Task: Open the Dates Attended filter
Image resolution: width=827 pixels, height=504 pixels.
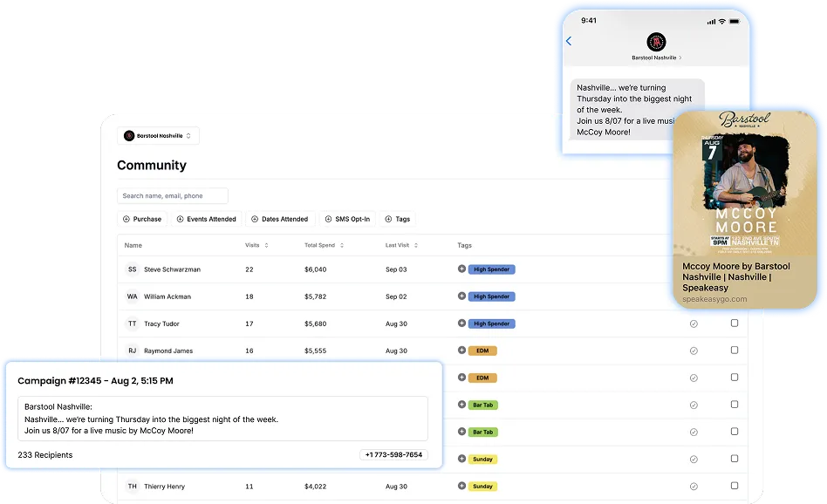Action: (x=280, y=219)
